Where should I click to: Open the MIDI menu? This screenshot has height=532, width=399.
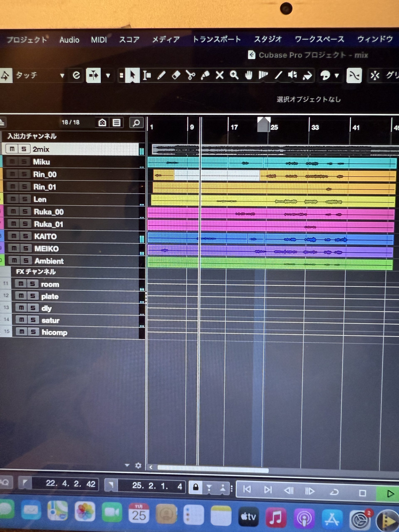pyautogui.click(x=99, y=40)
